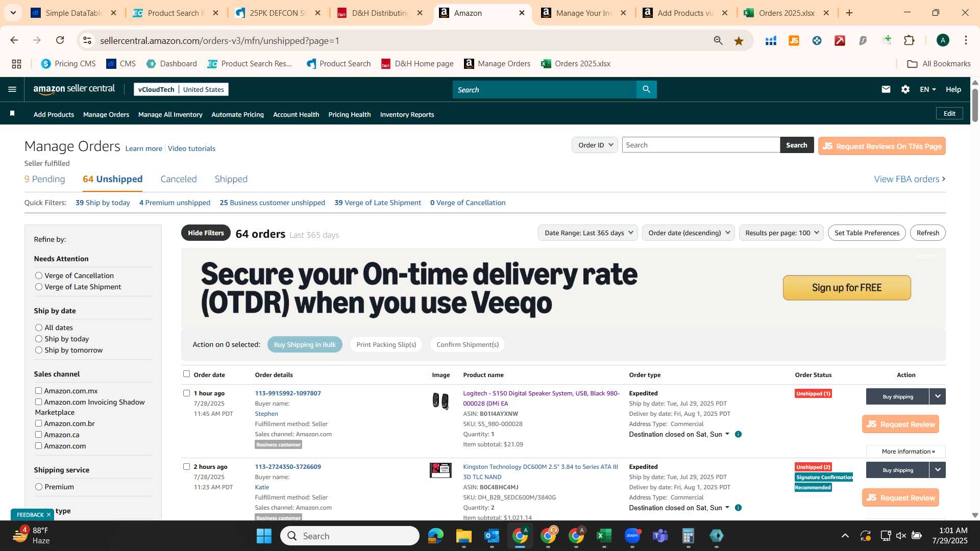Open Zoom from the taskbar
Image resolution: width=980 pixels, height=551 pixels.
632,536
